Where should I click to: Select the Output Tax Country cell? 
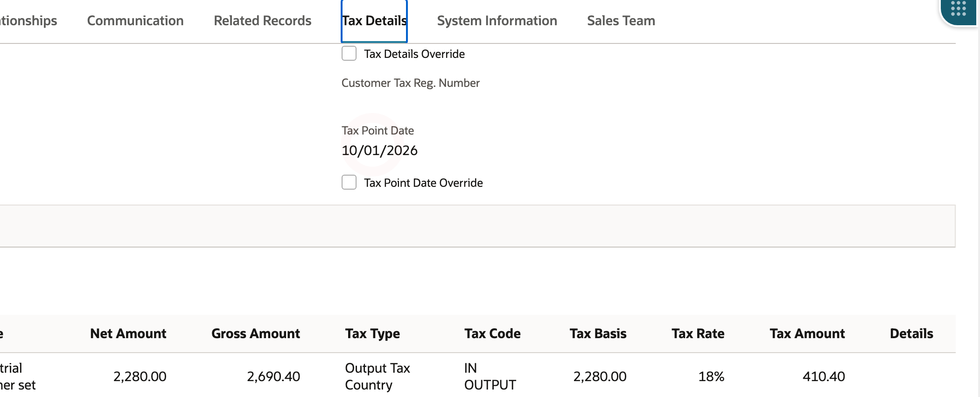[x=378, y=376]
